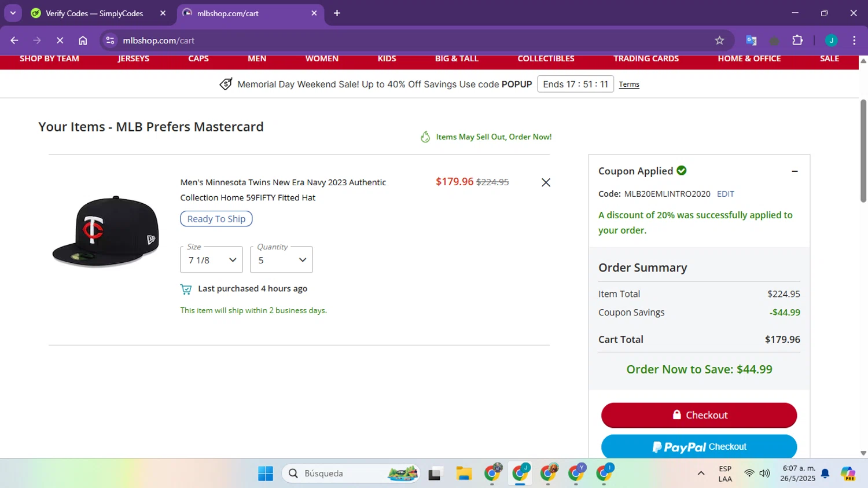This screenshot has height=488, width=868.
Task: Click the Coupon Savings -$44.99 value
Action: click(785, 313)
